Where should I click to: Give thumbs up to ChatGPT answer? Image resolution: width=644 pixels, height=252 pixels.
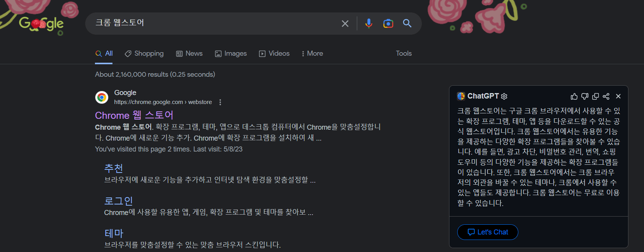coord(574,96)
